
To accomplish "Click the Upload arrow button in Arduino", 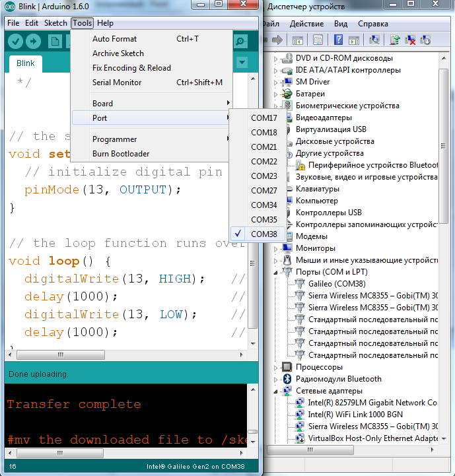I will click(x=33, y=42).
